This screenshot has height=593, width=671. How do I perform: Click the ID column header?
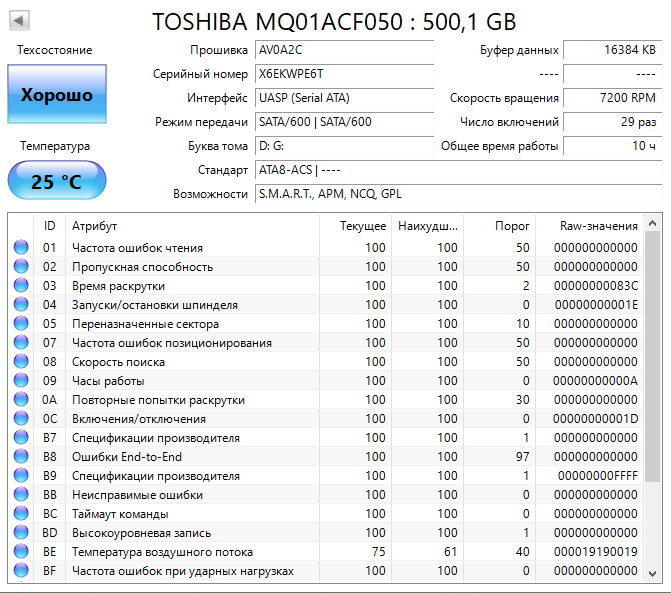pos(50,225)
